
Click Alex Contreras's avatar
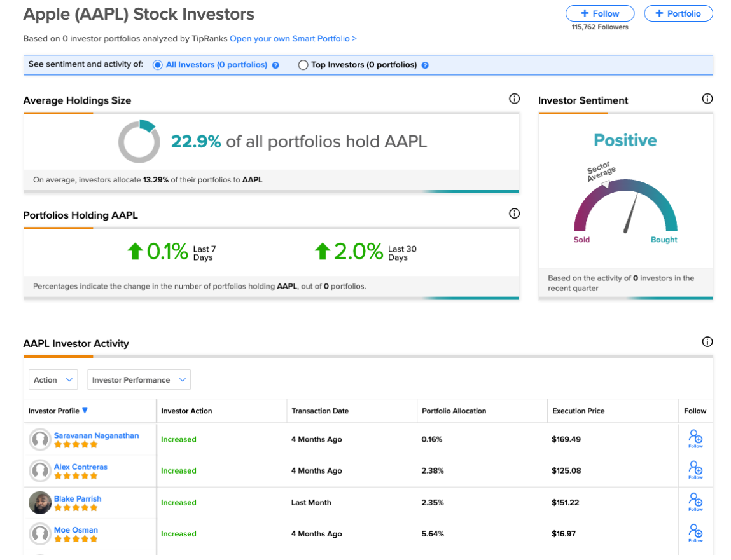40,470
